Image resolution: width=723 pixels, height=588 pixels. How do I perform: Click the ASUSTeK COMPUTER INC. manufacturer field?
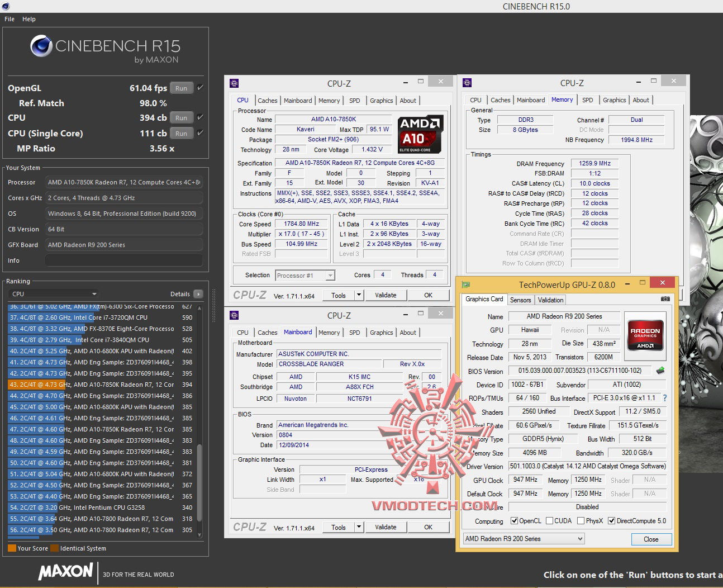[359, 354]
